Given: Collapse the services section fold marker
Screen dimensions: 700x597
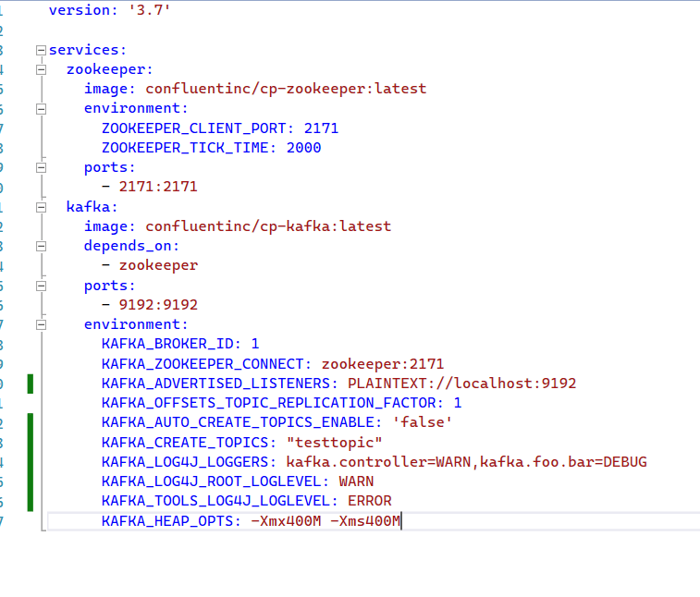Looking at the screenshot, I should pyautogui.click(x=41, y=50).
